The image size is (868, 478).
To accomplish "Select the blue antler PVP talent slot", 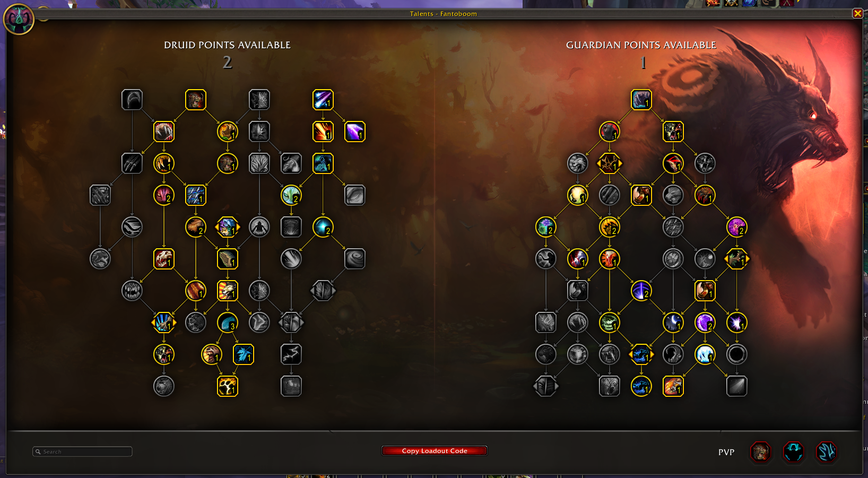I will (x=826, y=452).
